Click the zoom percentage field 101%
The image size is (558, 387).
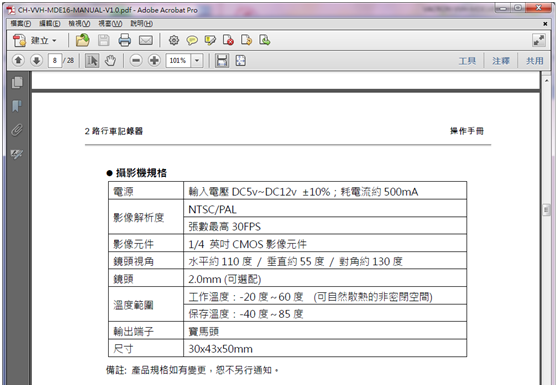[178, 61]
